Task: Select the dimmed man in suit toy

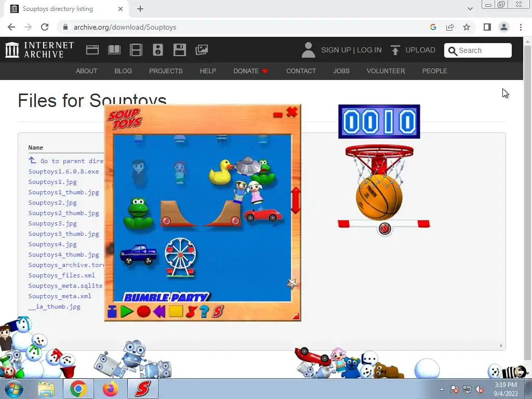Action: (x=139, y=173)
